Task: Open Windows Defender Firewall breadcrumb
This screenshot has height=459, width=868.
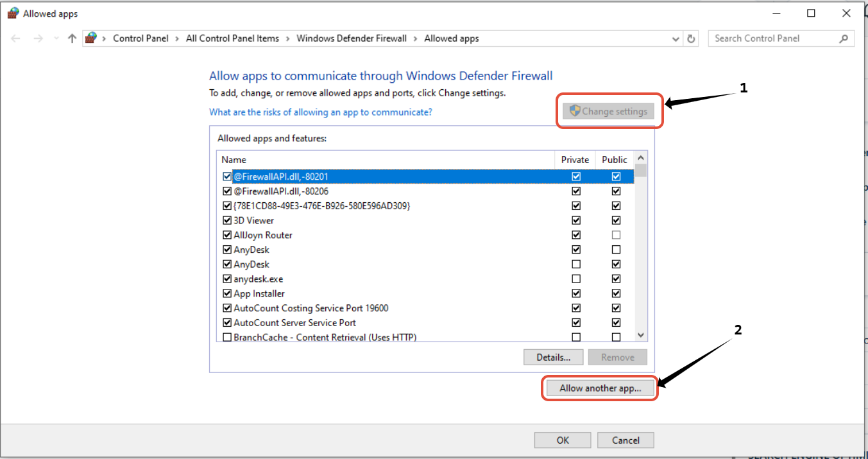Action: tap(352, 39)
